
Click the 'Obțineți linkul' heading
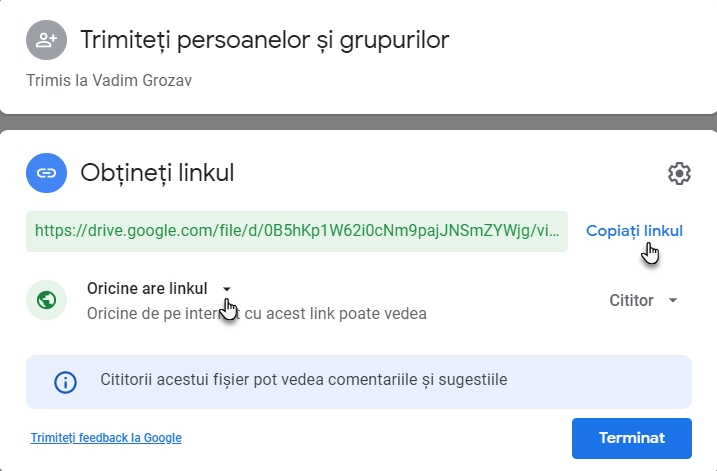point(157,173)
